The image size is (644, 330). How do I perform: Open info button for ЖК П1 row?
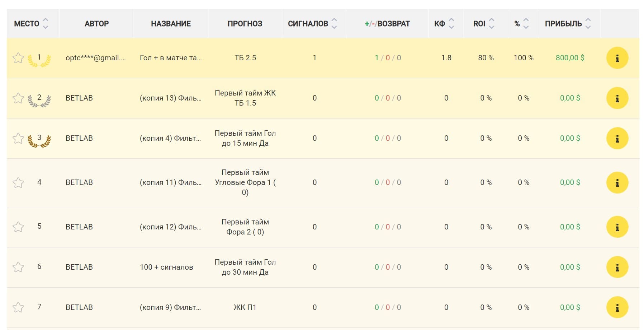click(617, 307)
